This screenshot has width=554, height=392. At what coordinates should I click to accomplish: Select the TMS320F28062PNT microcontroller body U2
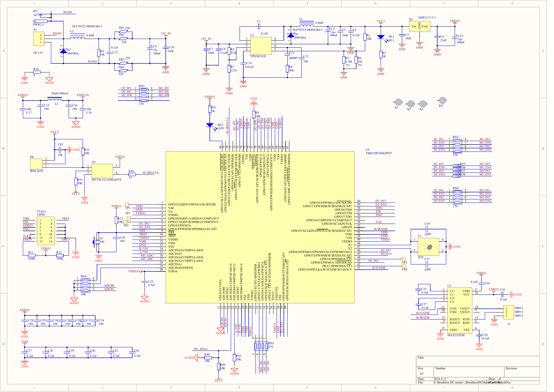pos(260,227)
